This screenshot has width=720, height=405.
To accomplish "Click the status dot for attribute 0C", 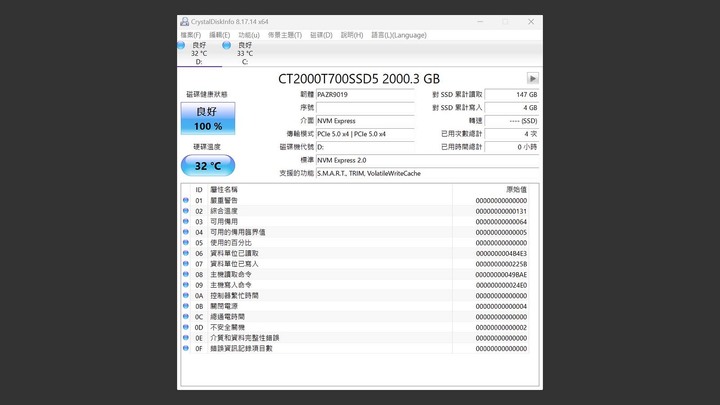I will pos(186,316).
